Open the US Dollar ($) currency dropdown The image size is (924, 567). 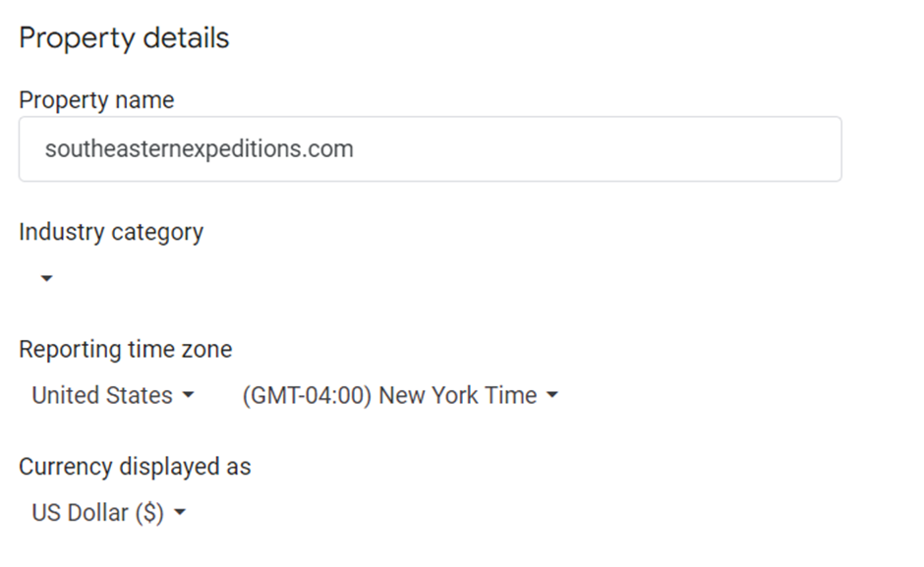click(108, 513)
